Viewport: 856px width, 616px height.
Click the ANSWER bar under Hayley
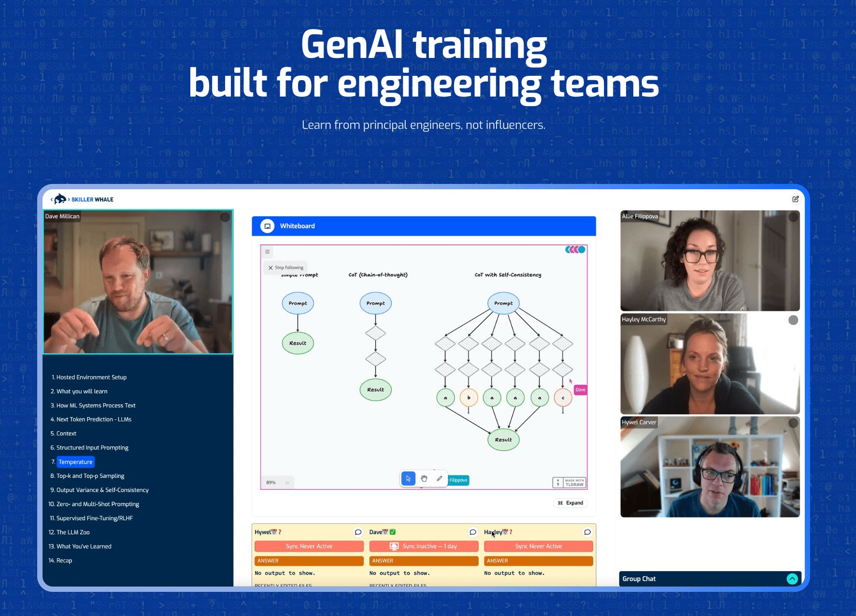pos(539,561)
